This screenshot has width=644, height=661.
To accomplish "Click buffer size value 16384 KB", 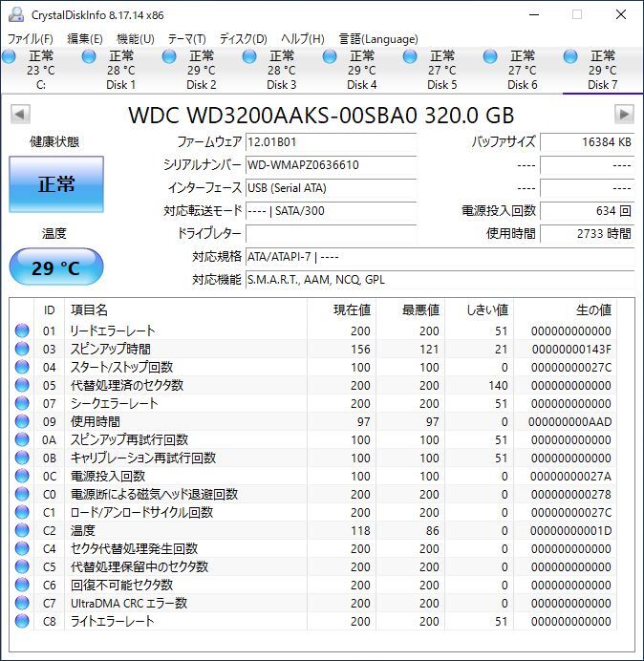I will click(587, 142).
